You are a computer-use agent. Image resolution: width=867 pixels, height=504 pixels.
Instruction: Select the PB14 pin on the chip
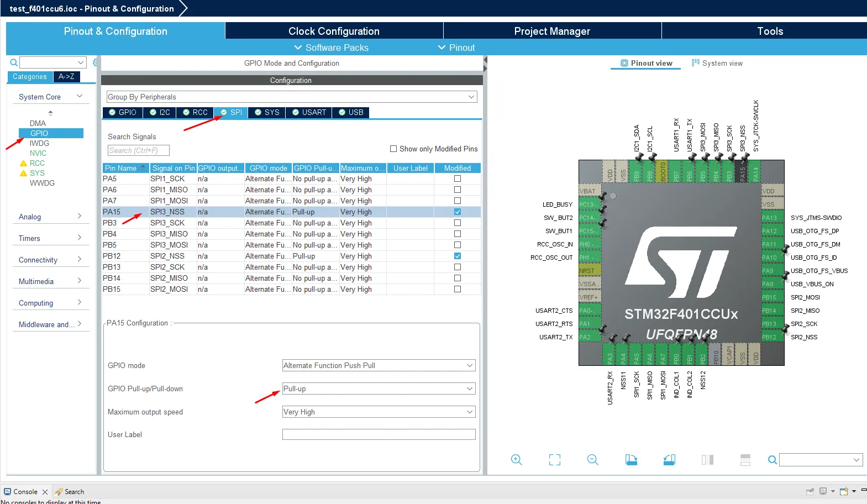[773, 311]
